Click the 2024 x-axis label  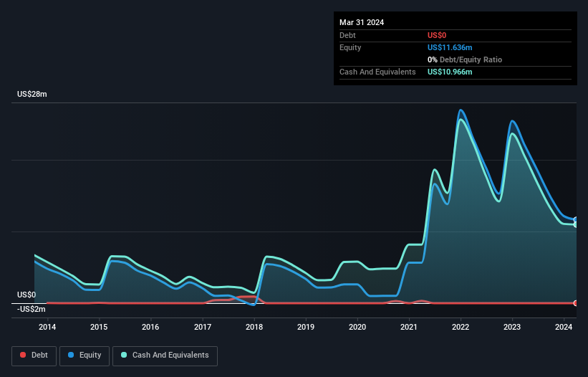(564, 327)
